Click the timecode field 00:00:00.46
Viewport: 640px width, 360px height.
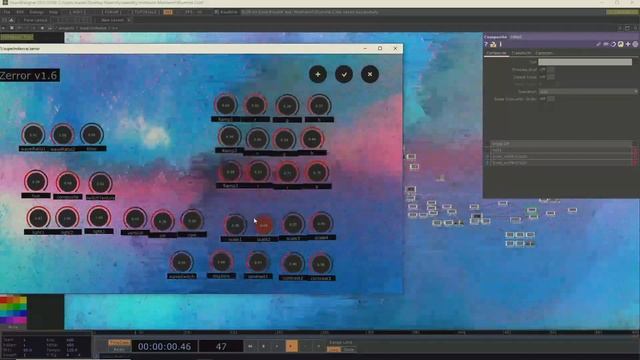[164, 347]
